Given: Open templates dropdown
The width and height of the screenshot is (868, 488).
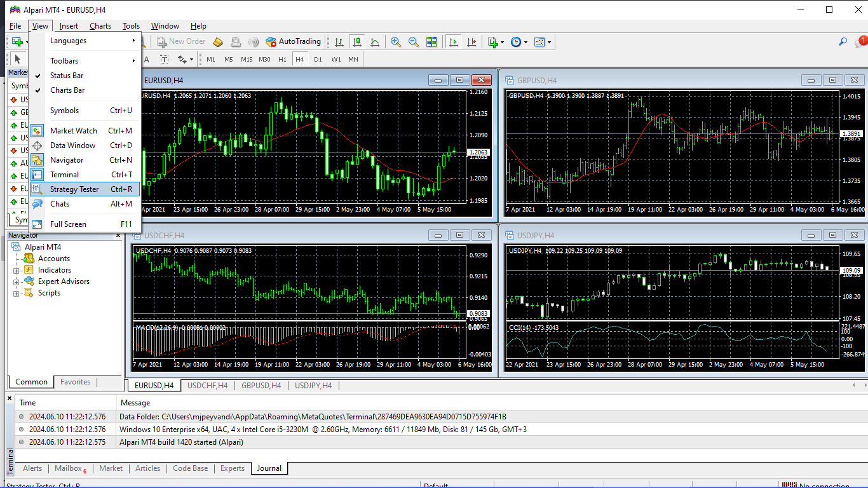Looking at the screenshot, I should (543, 42).
